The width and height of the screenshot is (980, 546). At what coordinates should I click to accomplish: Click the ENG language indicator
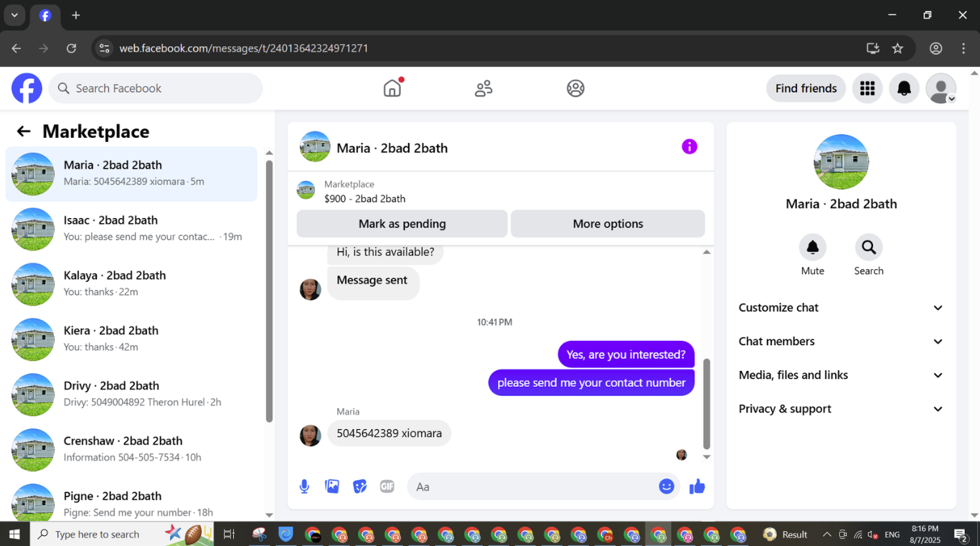coord(892,535)
